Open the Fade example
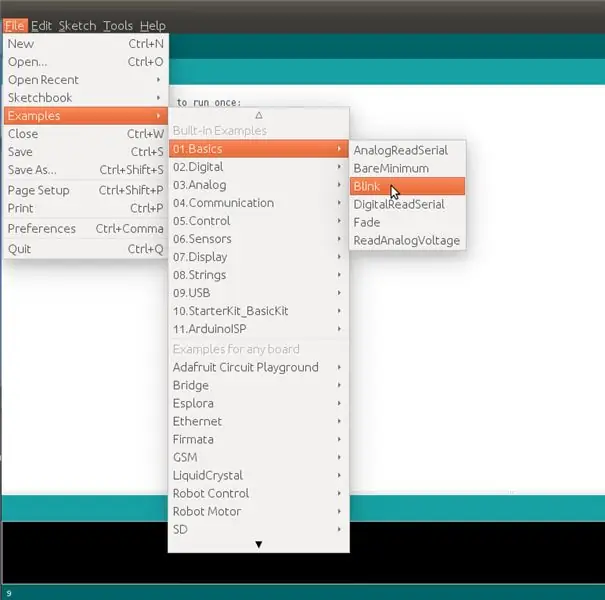 407,223
